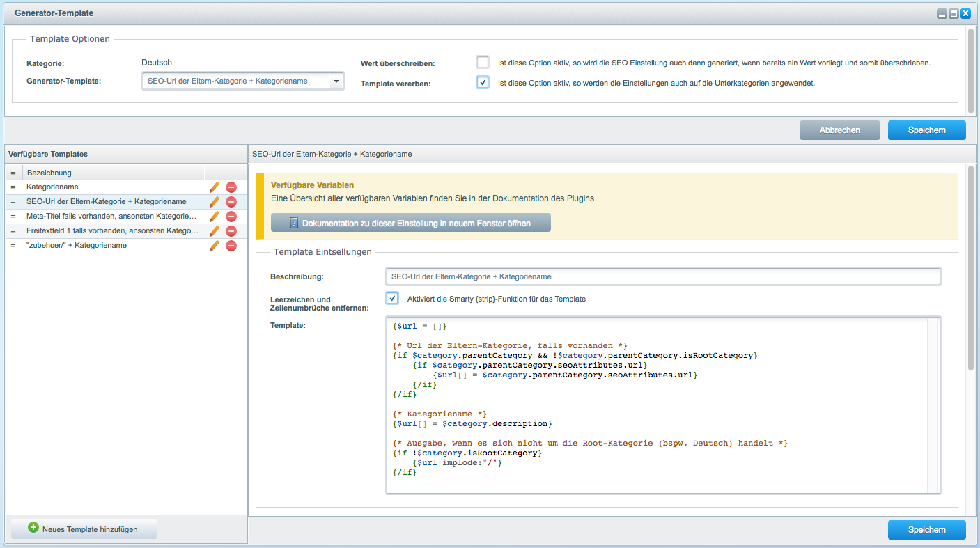The image size is (980, 548).
Task: Click drag handle of "Freitextfeld 1" row
Action: click(x=13, y=231)
